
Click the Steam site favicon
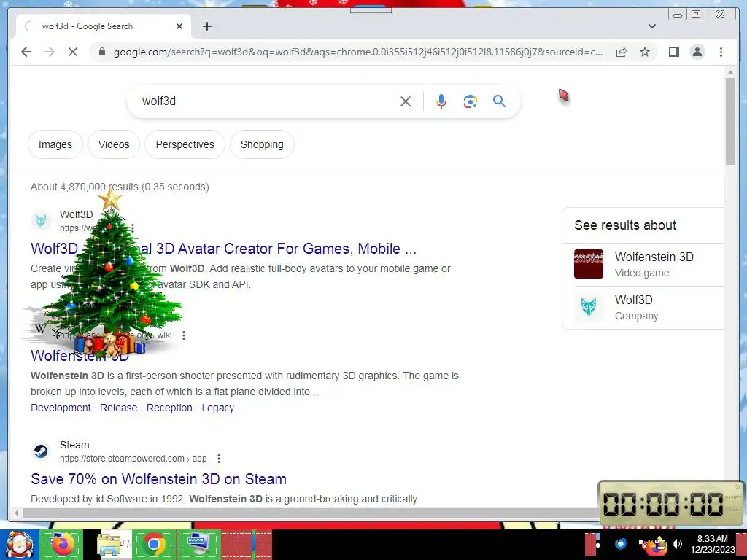coord(41,451)
